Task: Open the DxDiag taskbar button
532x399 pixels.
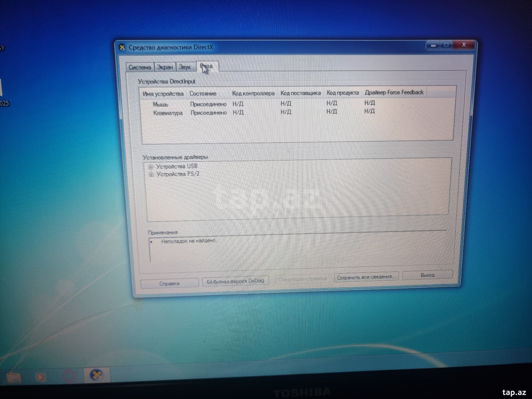Action: (x=96, y=376)
